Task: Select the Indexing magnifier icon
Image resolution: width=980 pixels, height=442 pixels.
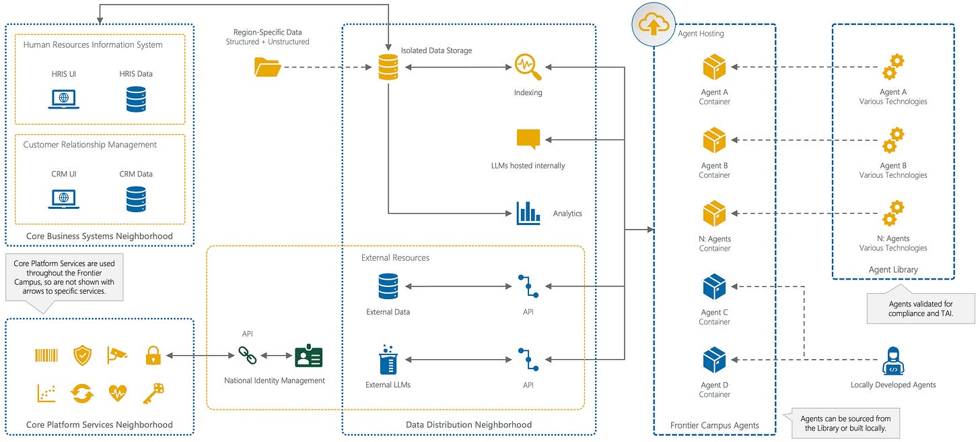Action: [528, 67]
